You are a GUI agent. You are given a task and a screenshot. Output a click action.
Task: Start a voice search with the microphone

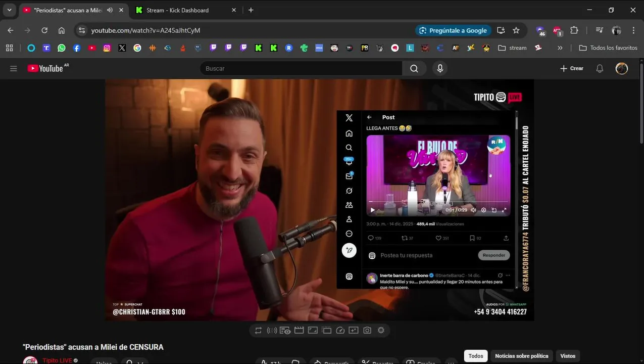click(x=440, y=68)
